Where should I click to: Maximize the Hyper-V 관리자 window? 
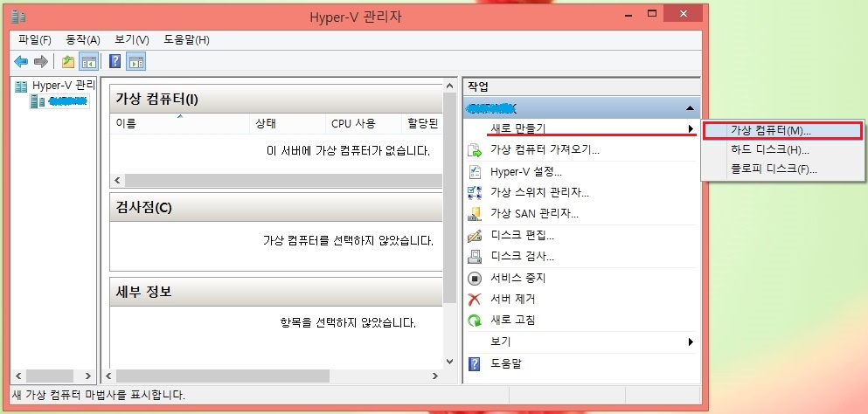click(652, 13)
